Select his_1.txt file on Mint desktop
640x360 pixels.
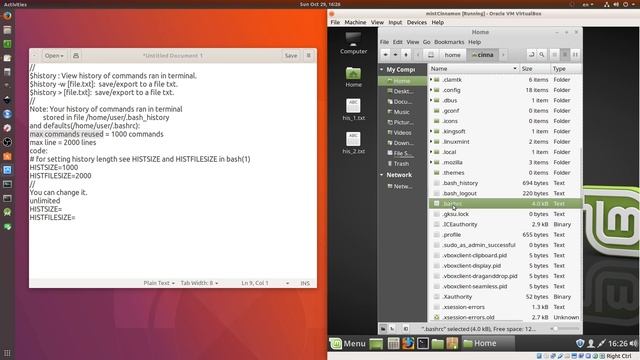coord(353,110)
